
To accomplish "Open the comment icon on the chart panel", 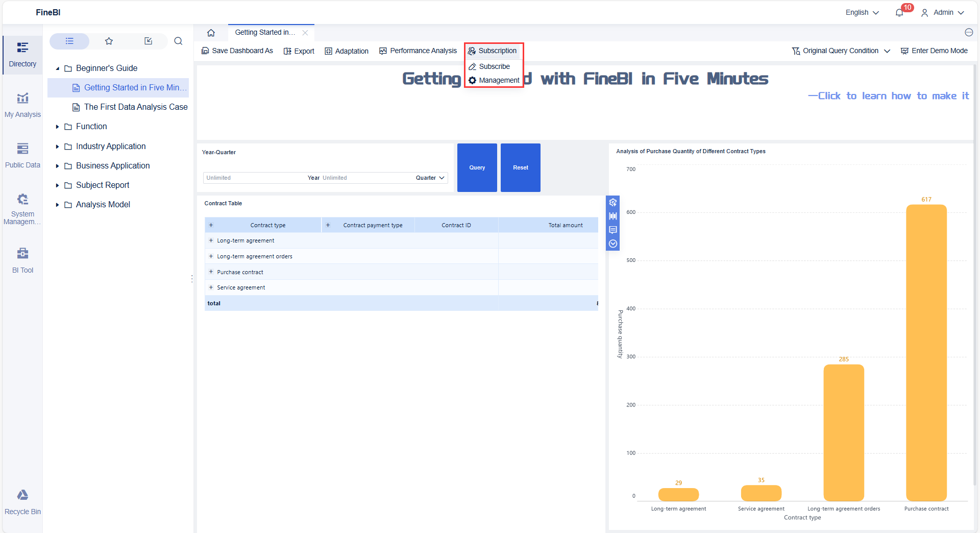I will click(612, 230).
